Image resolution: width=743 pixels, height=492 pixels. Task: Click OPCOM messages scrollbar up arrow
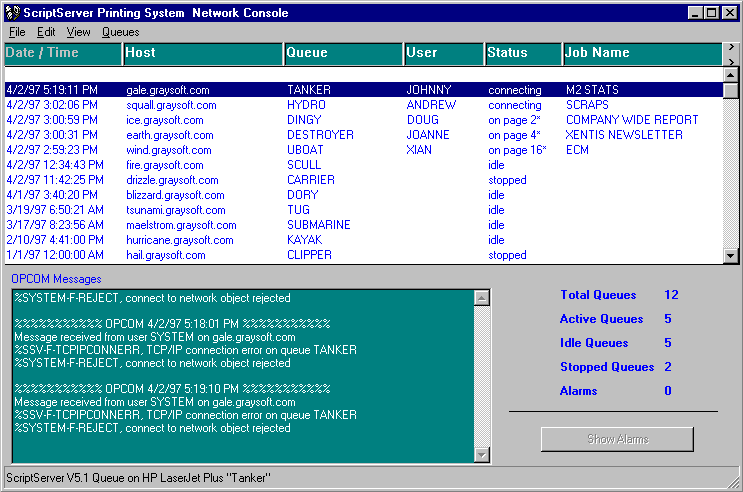tap(481, 298)
